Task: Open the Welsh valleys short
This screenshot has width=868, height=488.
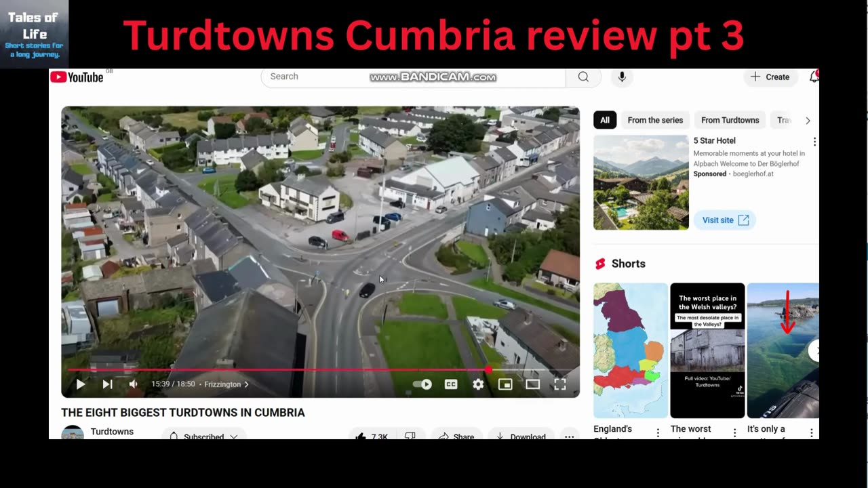Action: coord(707,350)
